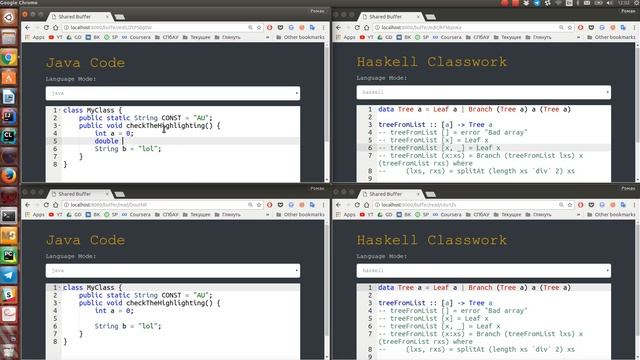Launch IntelliJ IDEA from Ubuntu launcher
640x360 pixels.
9,116
